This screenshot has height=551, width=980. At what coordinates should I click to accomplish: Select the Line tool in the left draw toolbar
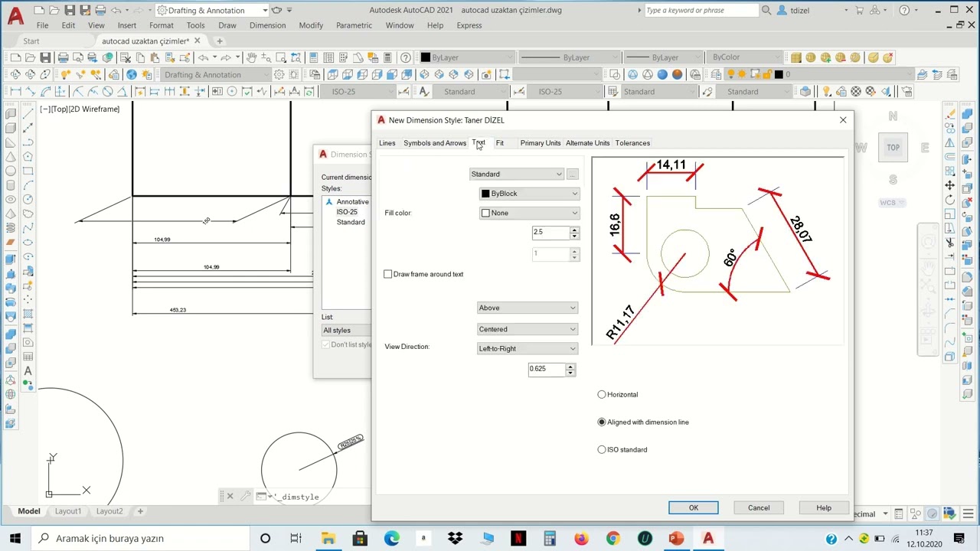[28, 112]
